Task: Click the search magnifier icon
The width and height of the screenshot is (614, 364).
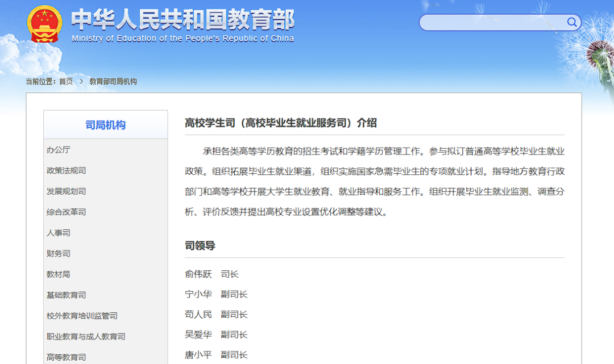Action: coord(572,22)
